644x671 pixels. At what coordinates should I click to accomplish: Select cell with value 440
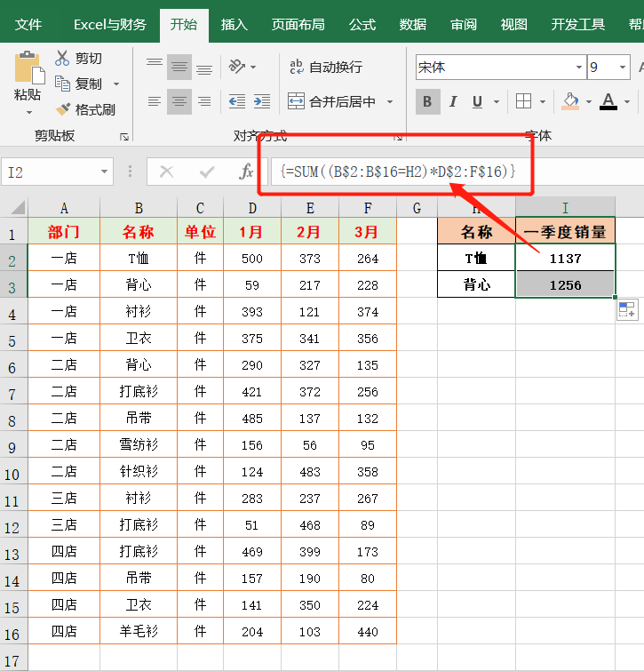368,631
